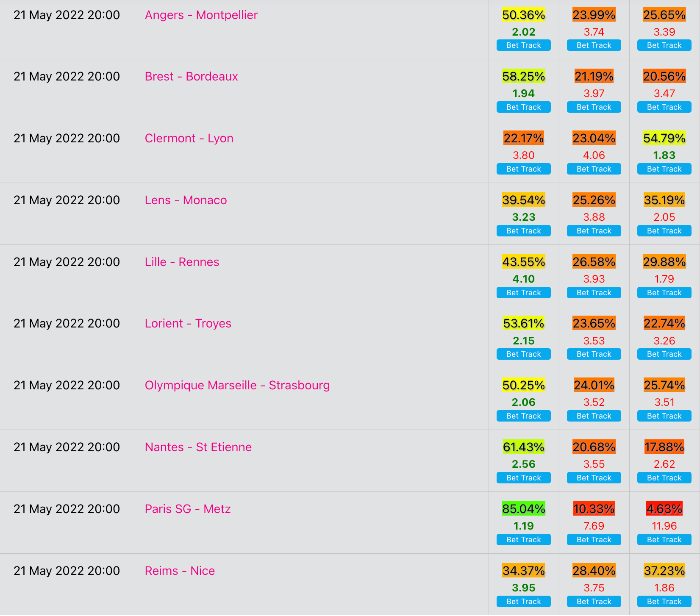Click Bet Track under Metz 11.96 away odds
The height and width of the screenshot is (616, 700).
tap(664, 540)
